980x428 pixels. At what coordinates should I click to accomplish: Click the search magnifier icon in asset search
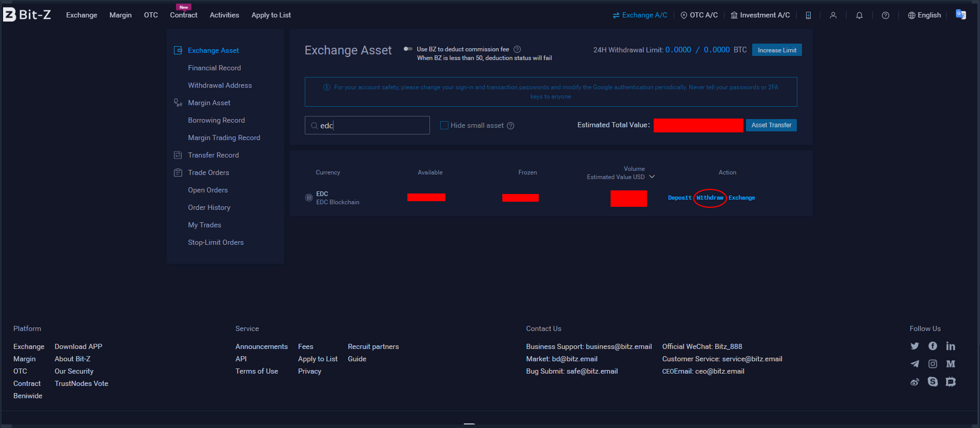click(x=314, y=126)
